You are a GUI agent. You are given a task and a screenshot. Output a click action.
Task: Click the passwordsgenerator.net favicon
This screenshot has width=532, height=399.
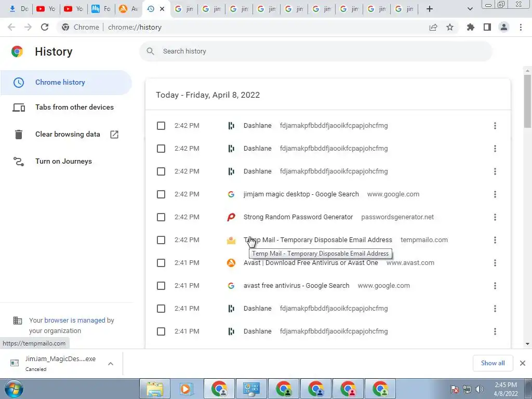pyautogui.click(x=231, y=217)
